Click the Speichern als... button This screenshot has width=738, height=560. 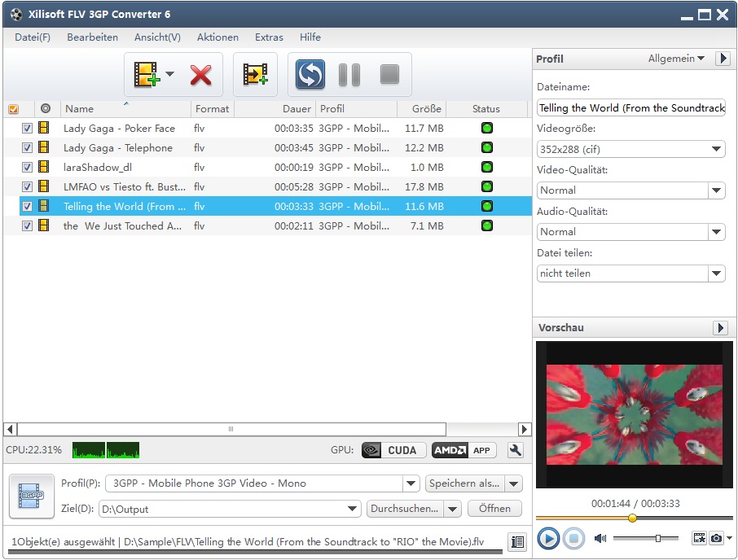pyautogui.click(x=464, y=483)
